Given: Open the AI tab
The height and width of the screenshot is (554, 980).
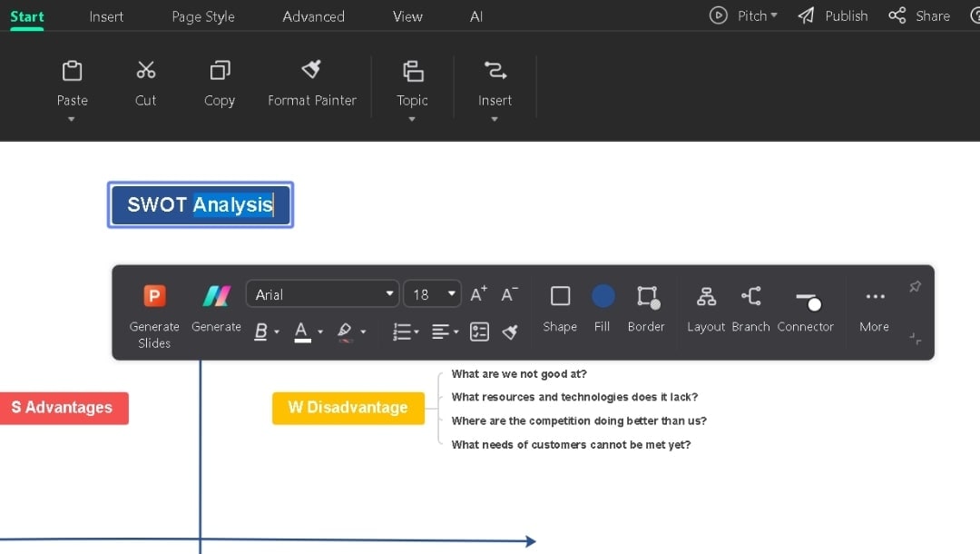Looking at the screenshot, I should coord(476,16).
